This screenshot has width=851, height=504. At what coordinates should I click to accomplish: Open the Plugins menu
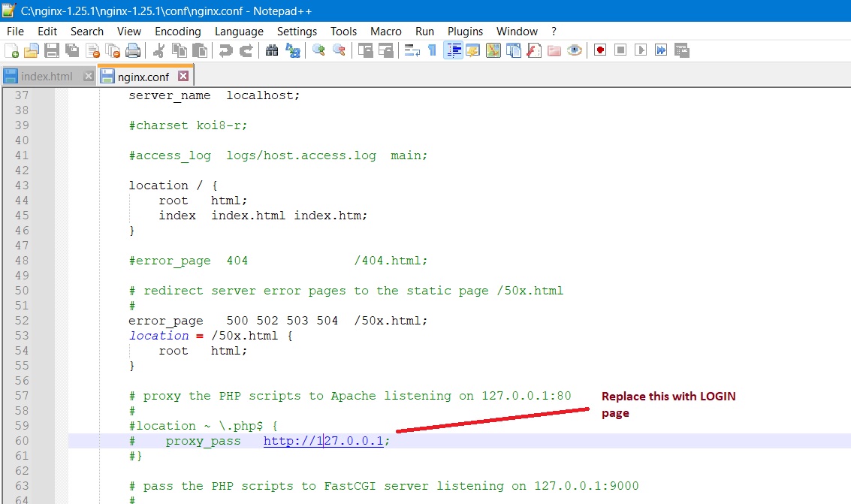pyautogui.click(x=465, y=32)
